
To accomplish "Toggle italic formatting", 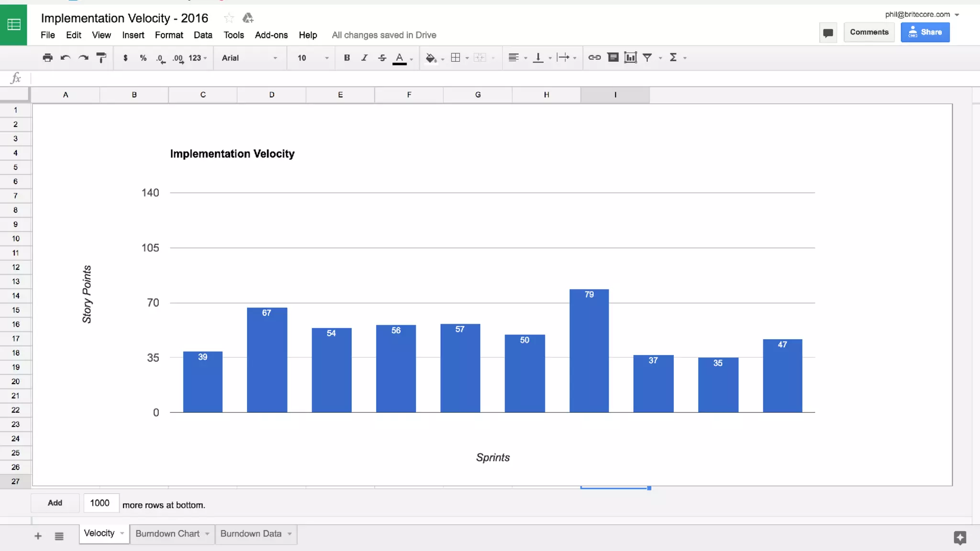I will (x=364, y=58).
